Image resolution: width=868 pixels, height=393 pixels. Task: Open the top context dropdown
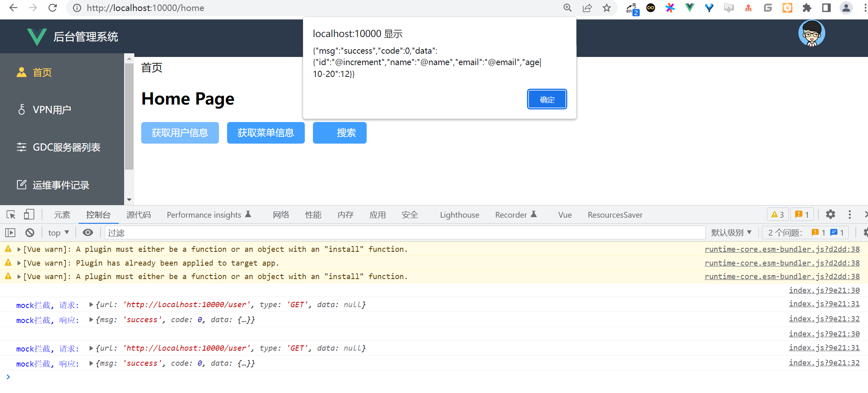[59, 232]
